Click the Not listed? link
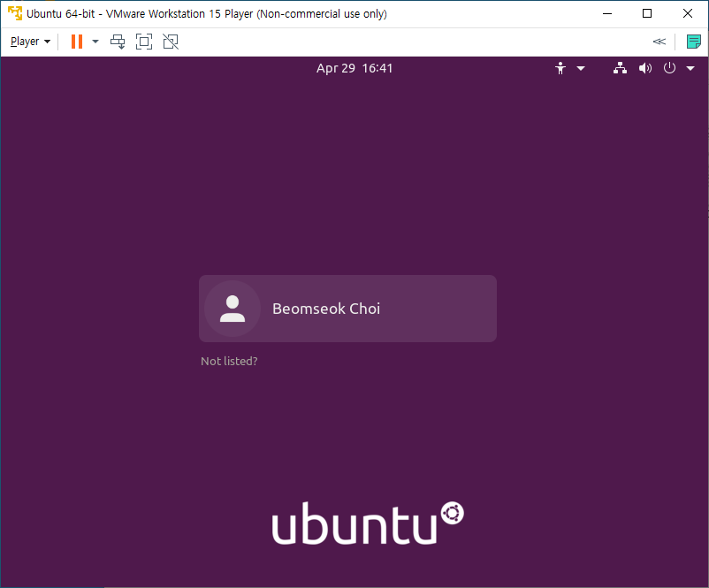709x588 pixels. [229, 361]
